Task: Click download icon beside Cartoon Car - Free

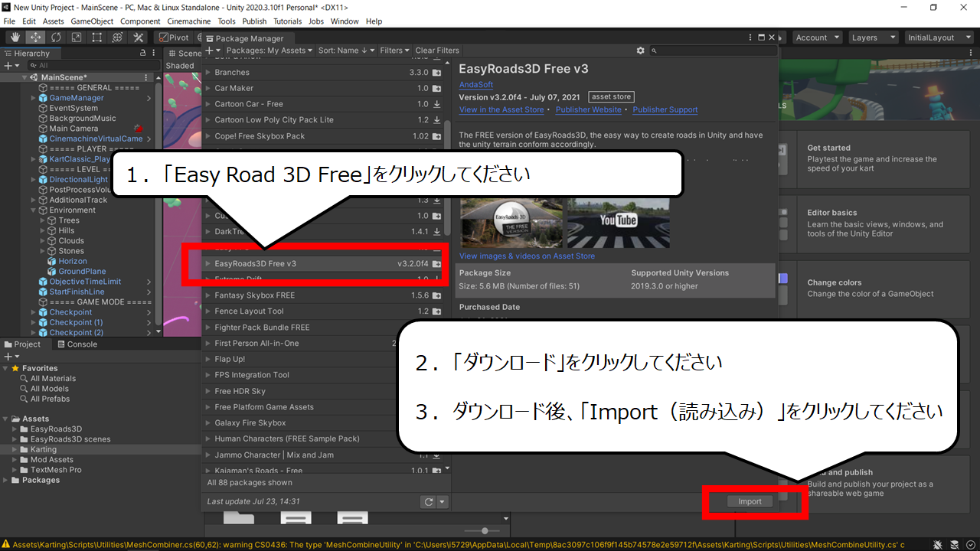Action: pyautogui.click(x=436, y=104)
